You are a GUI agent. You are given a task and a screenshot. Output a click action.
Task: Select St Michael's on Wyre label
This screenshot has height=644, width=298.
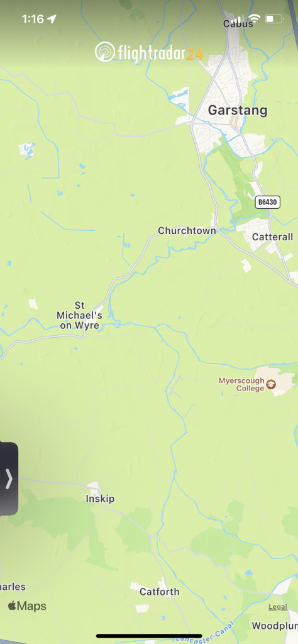(79, 316)
